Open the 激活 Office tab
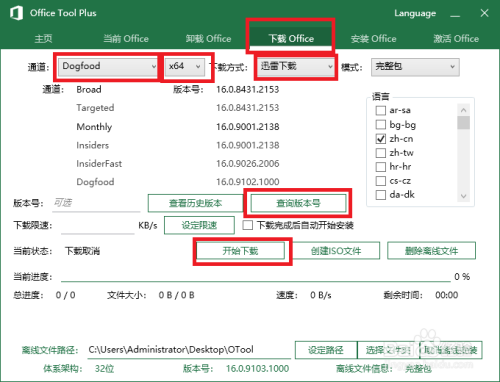This screenshot has height=382, width=500. [456, 39]
